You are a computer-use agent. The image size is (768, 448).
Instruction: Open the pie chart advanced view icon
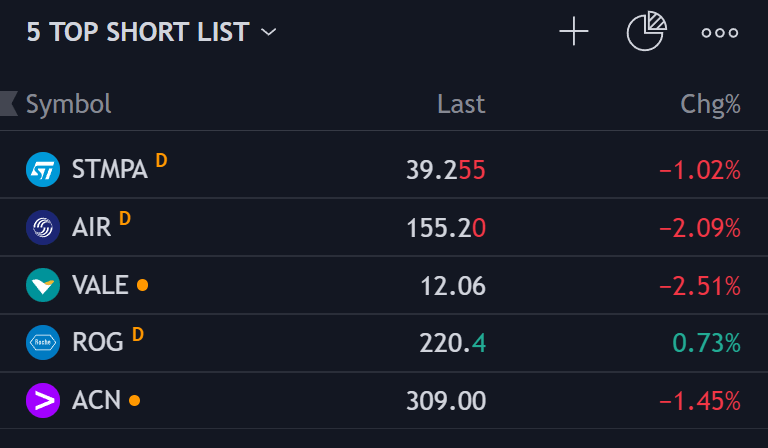click(647, 31)
